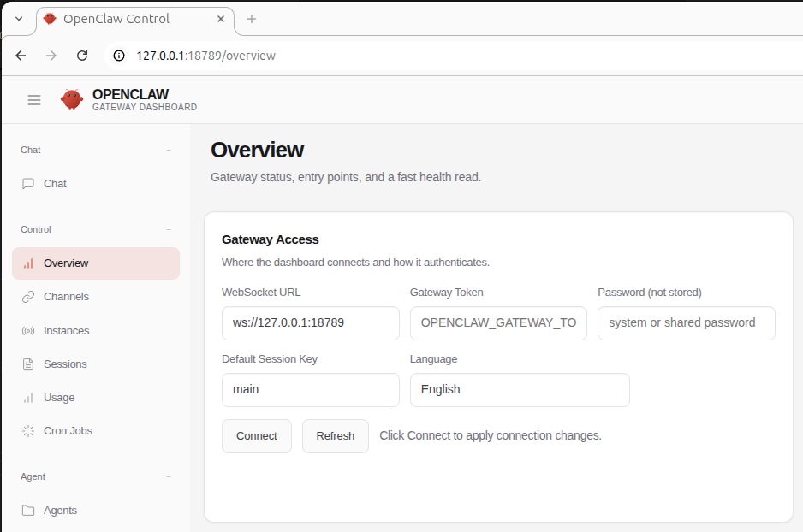View site information icon in address bar
Image resolution: width=803 pixels, height=532 pixels.
click(x=119, y=56)
